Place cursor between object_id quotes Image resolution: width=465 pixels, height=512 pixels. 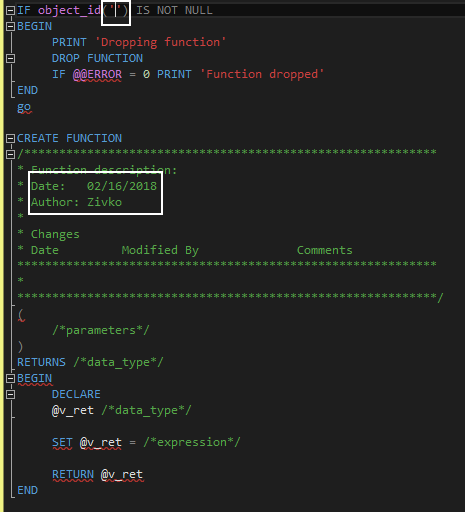tap(116, 11)
